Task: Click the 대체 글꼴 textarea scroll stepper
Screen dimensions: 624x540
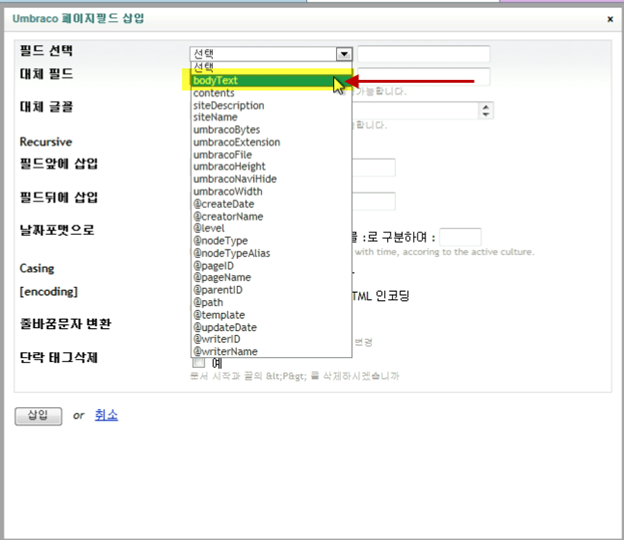Action: 486,111
